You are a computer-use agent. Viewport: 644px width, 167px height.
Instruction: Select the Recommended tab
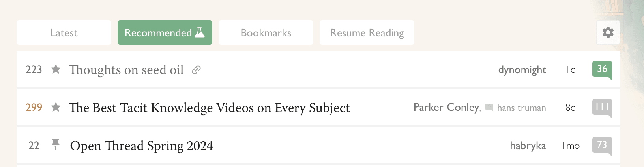[165, 32]
